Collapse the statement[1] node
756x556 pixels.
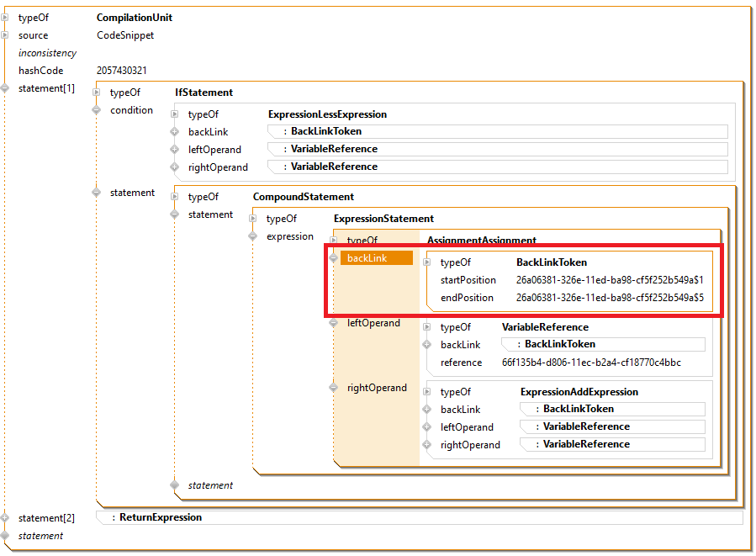[6, 88]
